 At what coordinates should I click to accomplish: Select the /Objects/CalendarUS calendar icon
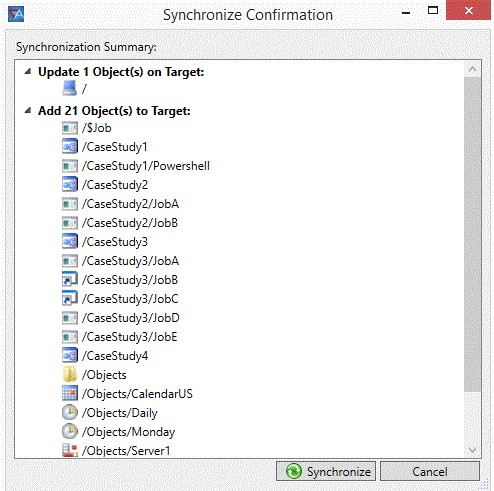click(x=70, y=394)
